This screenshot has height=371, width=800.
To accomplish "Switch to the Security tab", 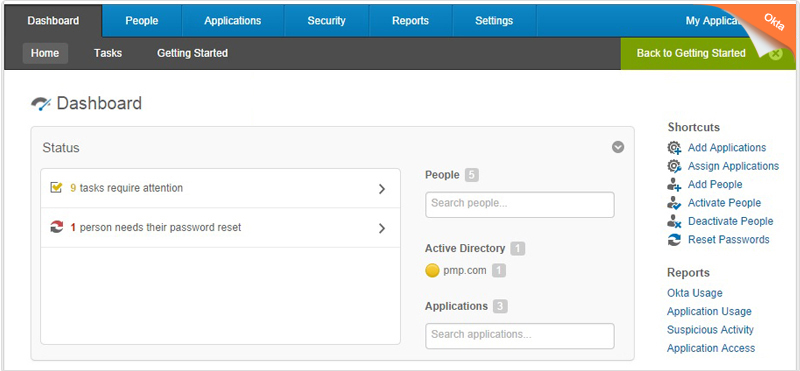I will pos(326,21).
